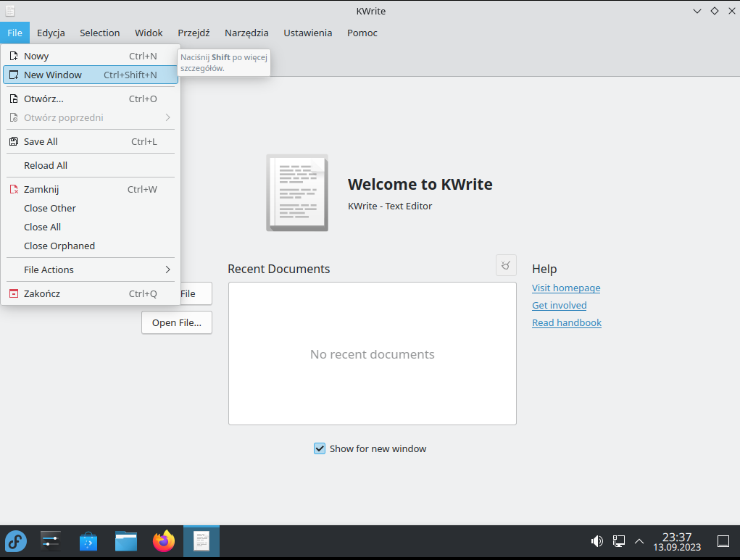Screen dimensions: 740x560
Task: Open the Selection menu
Action: pyautogui.click(x=99, y=33)
